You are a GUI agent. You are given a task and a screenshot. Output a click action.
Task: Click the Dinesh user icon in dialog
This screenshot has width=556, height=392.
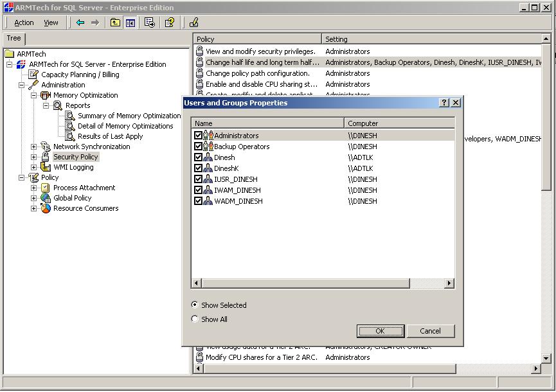tap(208, 157)
